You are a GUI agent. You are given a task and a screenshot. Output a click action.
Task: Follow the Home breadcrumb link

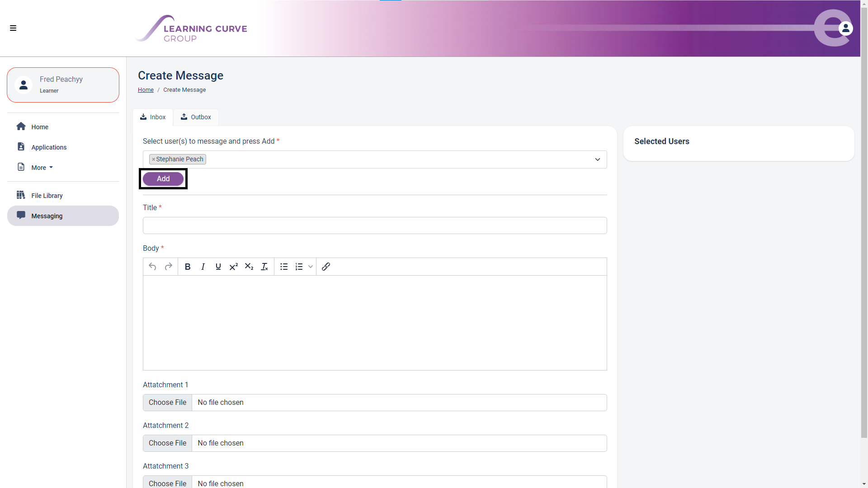146,90
